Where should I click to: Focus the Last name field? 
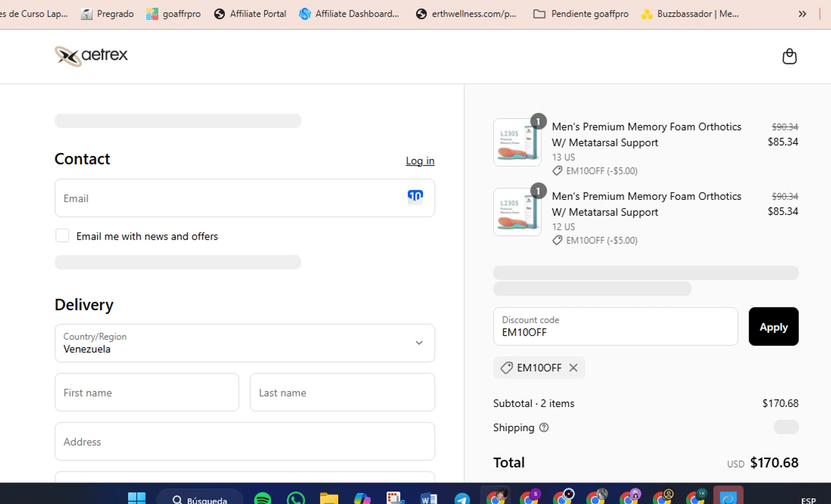[x=342, y=392]
